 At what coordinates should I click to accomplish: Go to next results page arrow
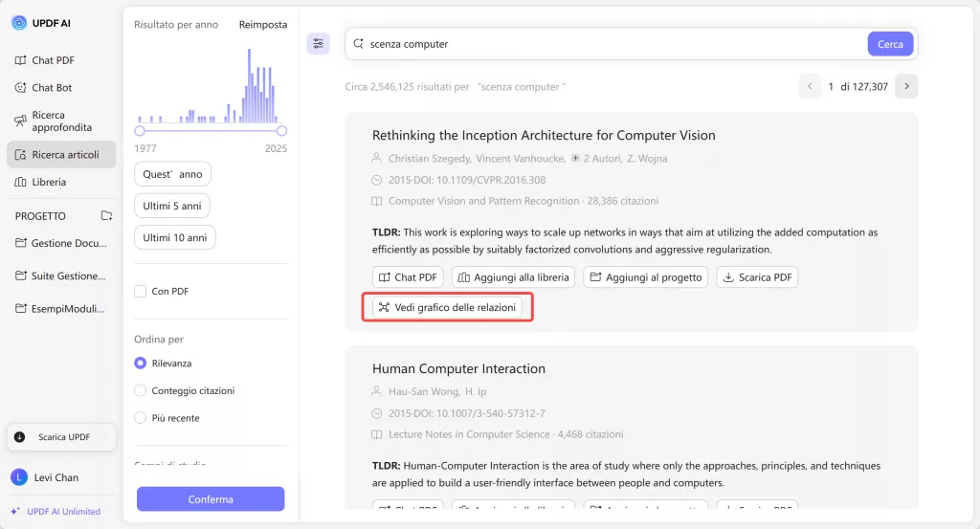[906, 86]
